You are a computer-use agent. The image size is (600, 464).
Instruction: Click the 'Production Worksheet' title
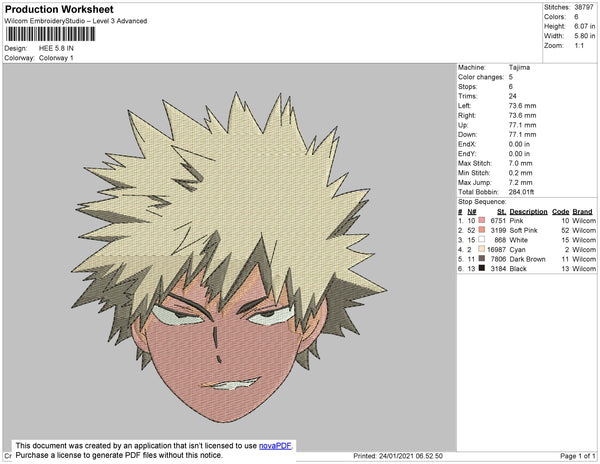[x=59, y=10]
